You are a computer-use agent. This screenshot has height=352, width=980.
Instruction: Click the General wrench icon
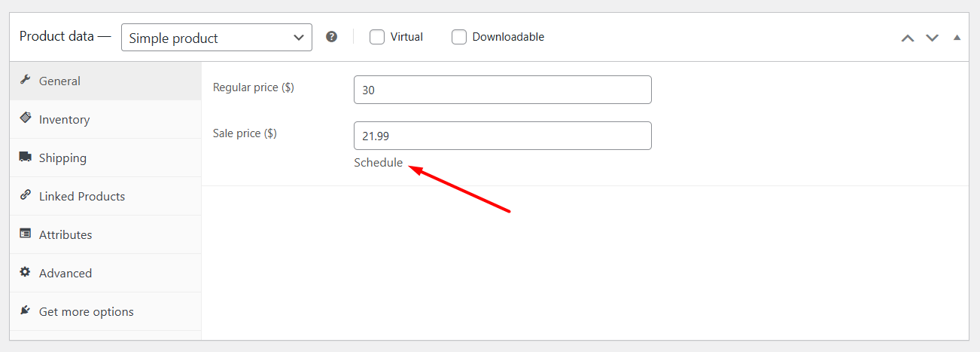[25, 80]
